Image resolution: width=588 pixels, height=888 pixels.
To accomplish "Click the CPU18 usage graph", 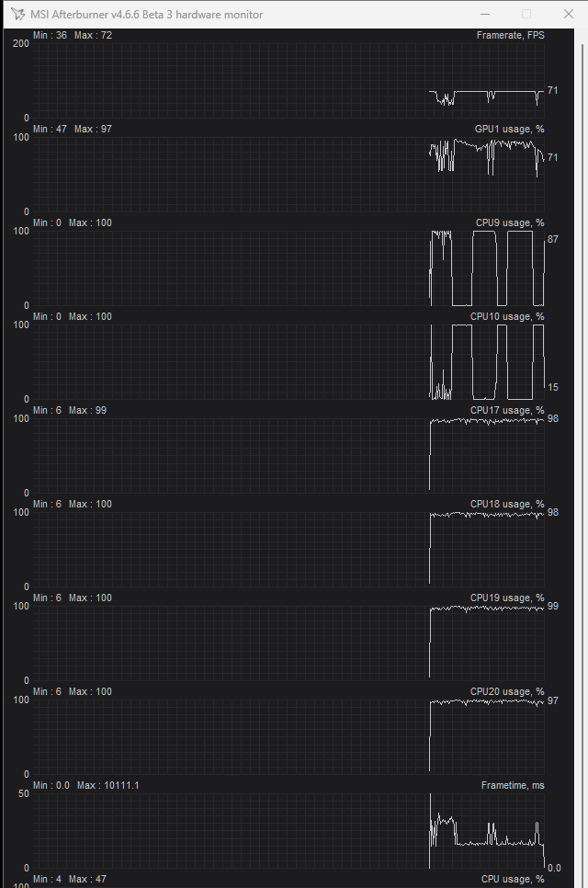I will tap(288, 550).
